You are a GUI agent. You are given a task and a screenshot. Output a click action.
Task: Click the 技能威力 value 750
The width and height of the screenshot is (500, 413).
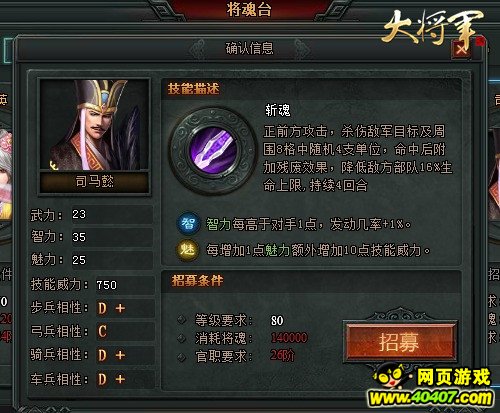click(x=106, y=285)
